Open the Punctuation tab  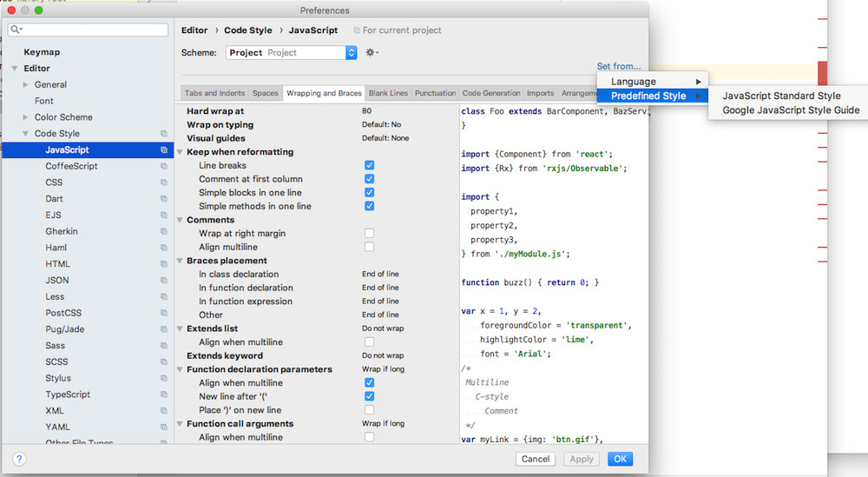[435, 93]
